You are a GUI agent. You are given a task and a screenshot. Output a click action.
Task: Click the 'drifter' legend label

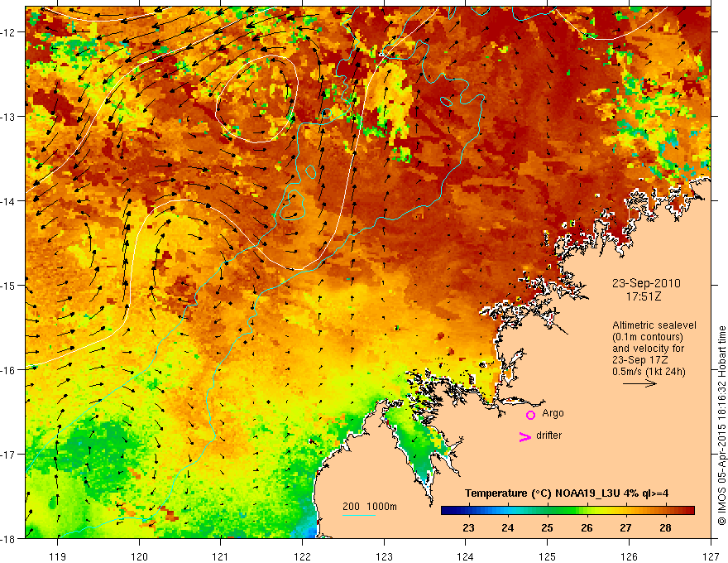pyautogui.click(x=548, y=435)
